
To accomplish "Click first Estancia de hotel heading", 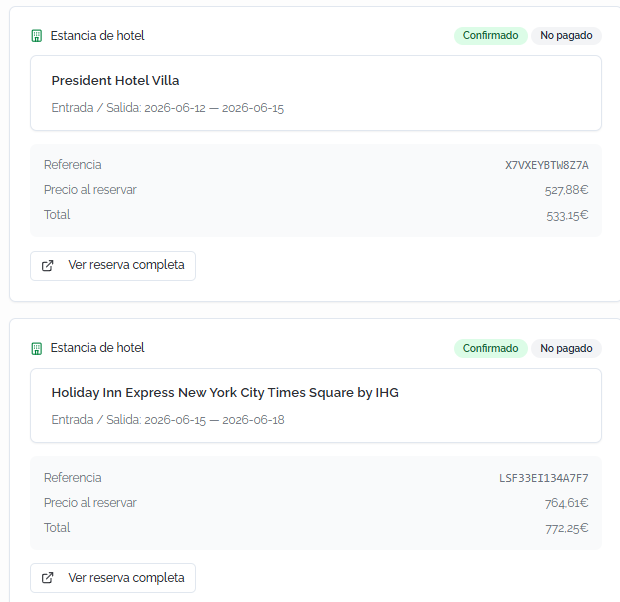I will tap(97, 36).
